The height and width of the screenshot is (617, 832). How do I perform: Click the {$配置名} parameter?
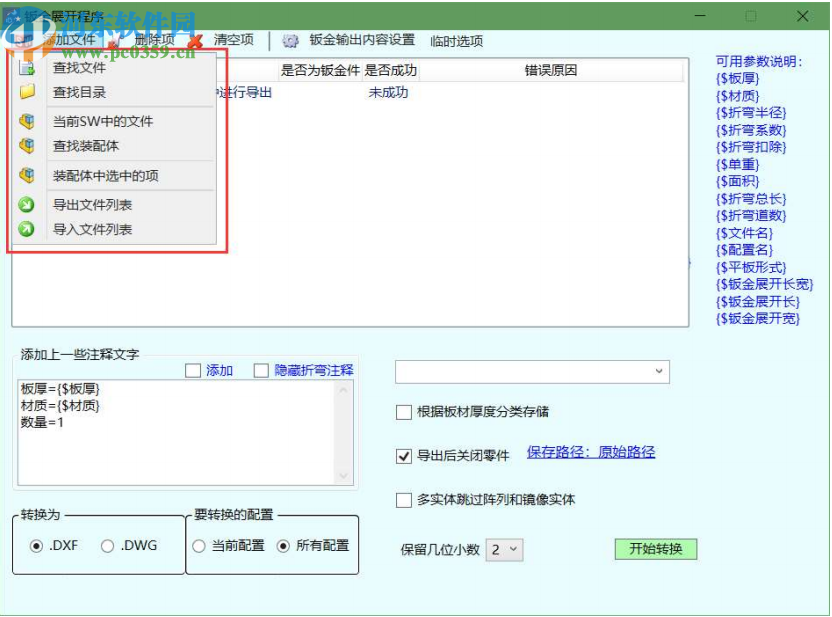744,250
